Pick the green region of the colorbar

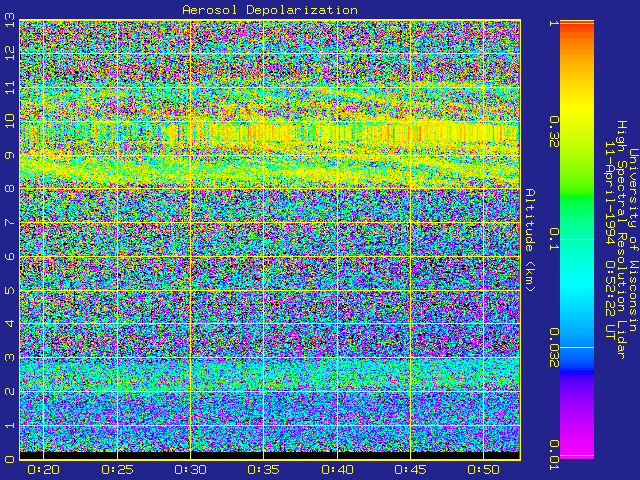(x=577, y=196)
